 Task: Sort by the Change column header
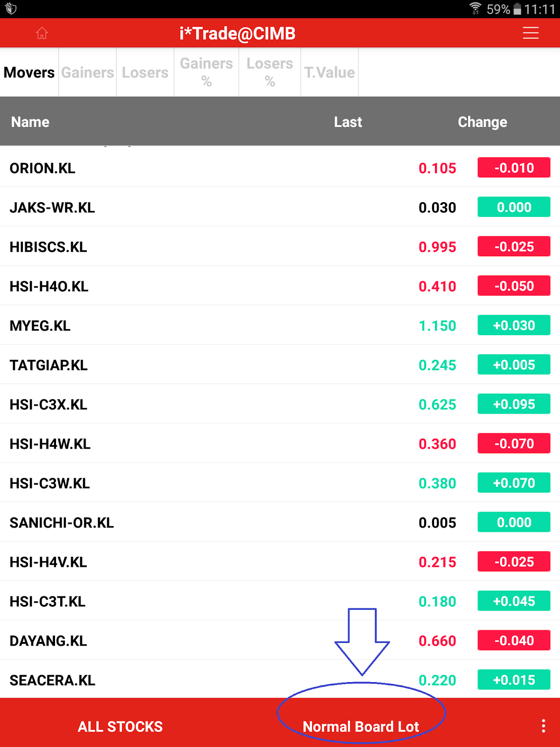(x=482, y=122)
